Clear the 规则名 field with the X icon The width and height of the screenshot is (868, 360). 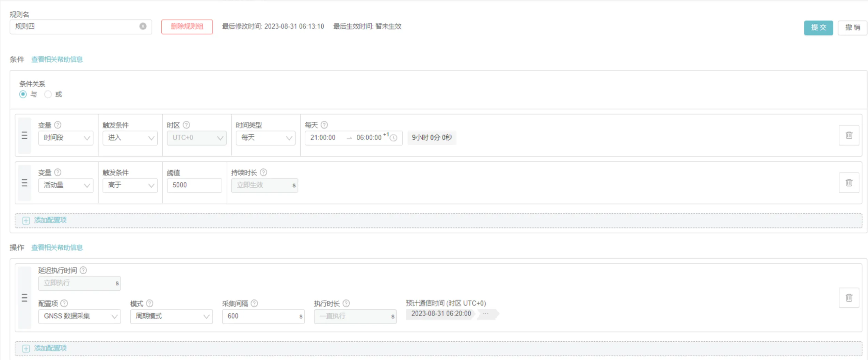(143, 26)
